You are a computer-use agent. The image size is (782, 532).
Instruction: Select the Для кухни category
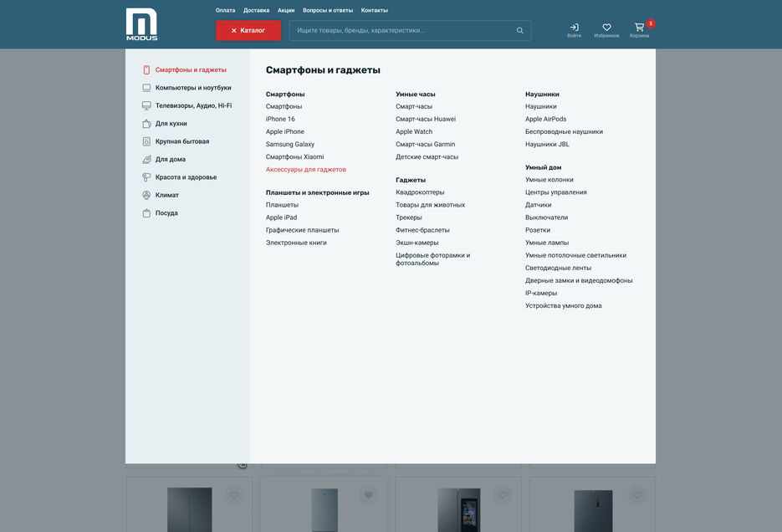coord(171,124)
